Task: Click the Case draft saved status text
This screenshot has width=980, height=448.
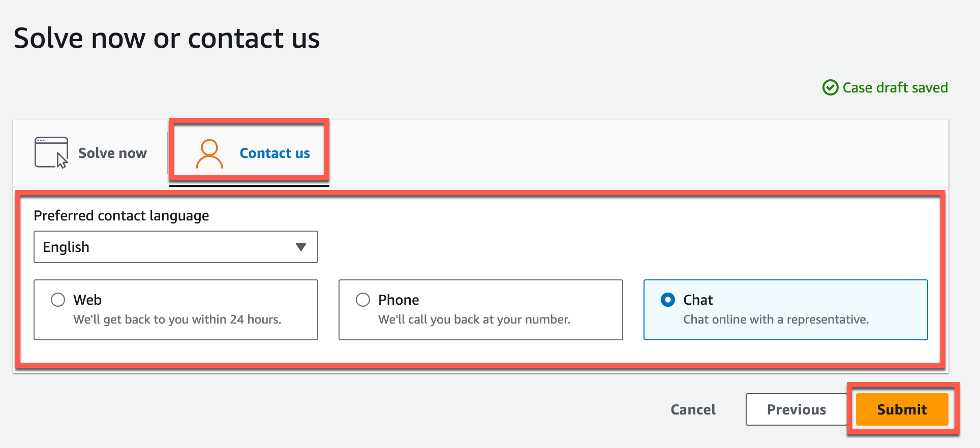Action: pos(895,87)
